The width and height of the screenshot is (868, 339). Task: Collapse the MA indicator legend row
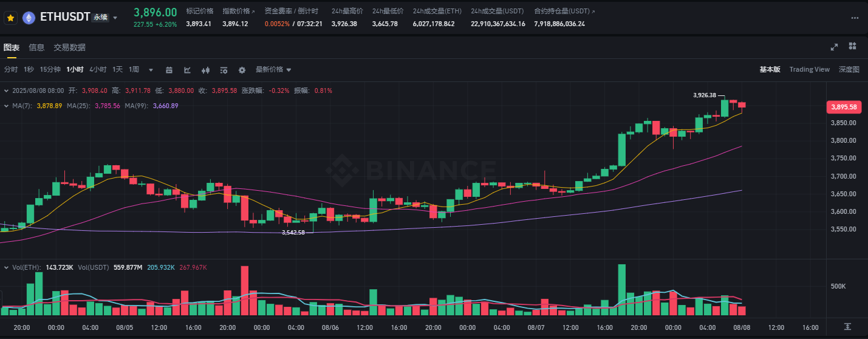click(x=6, y=106)
